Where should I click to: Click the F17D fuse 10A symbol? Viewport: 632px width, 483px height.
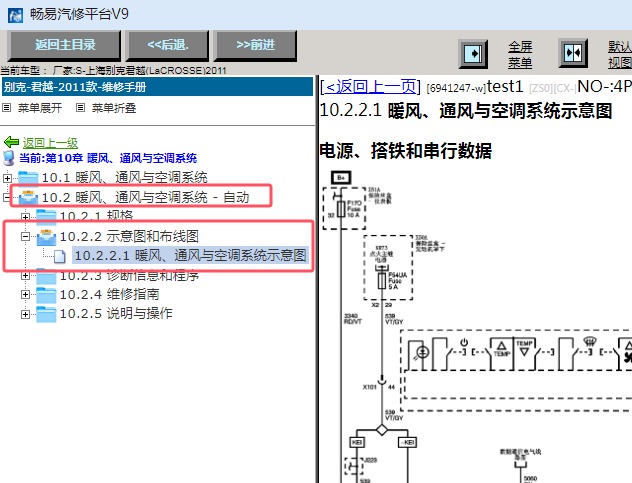[341, 209]
